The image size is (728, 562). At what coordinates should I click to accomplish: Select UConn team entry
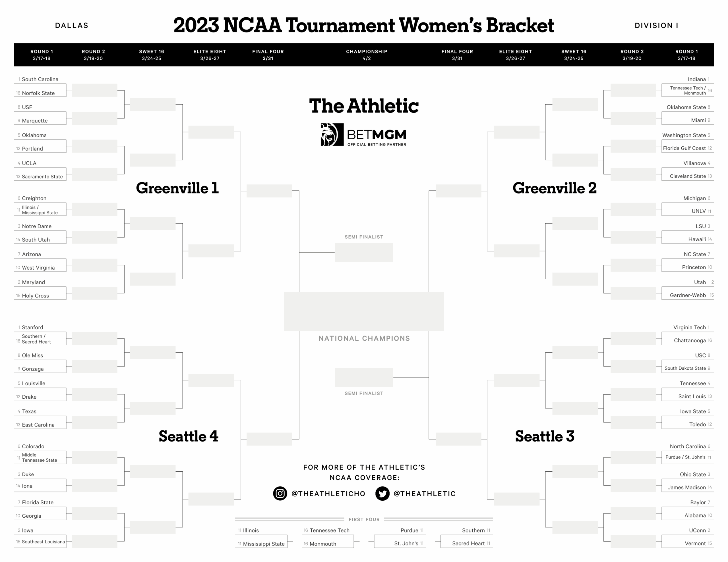(697, 530)
